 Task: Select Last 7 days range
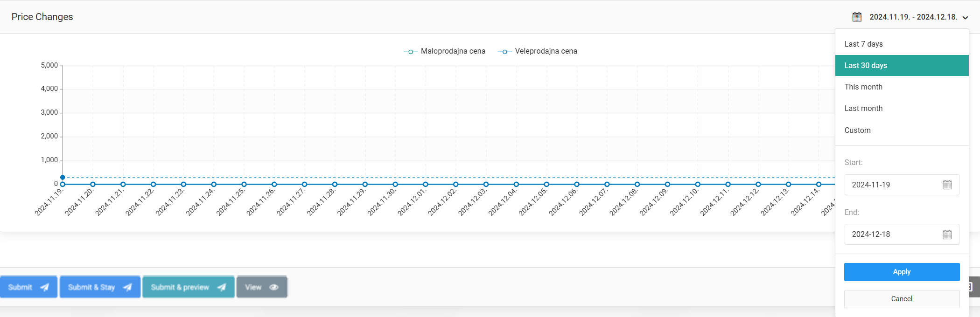click(863, 44)
